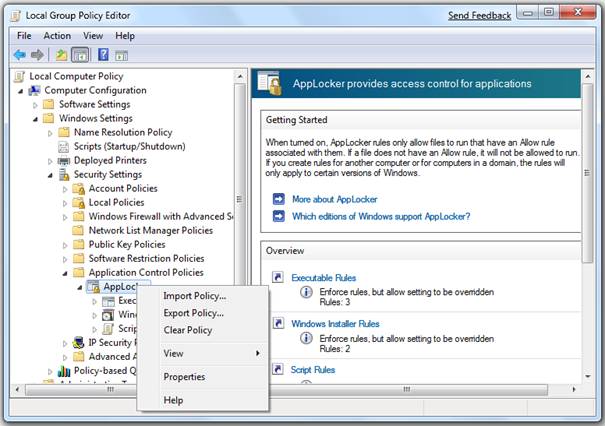Open the Script Rules link
The width and height of the screenshot is (605, 426).
(x=313, y=369)
